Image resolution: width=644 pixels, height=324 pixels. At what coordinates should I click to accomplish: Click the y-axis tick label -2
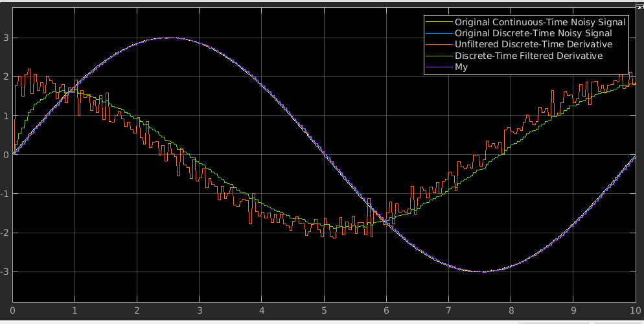click(x=4, y=233)
